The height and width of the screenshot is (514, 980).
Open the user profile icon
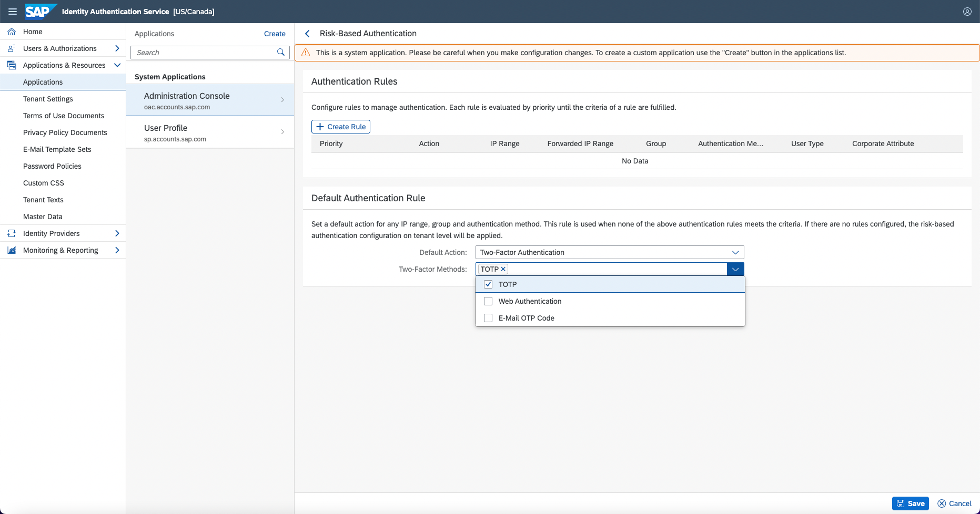click(x=967, y=12)
